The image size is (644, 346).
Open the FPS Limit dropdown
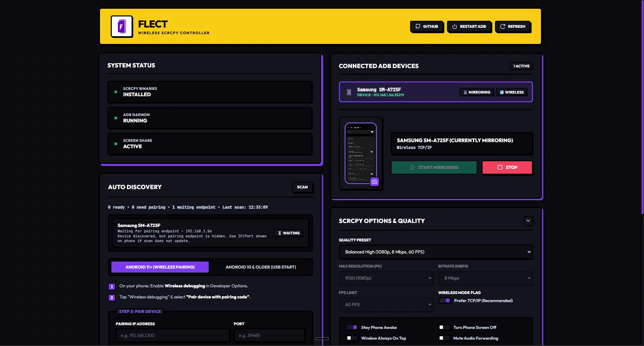coord(387,304)
